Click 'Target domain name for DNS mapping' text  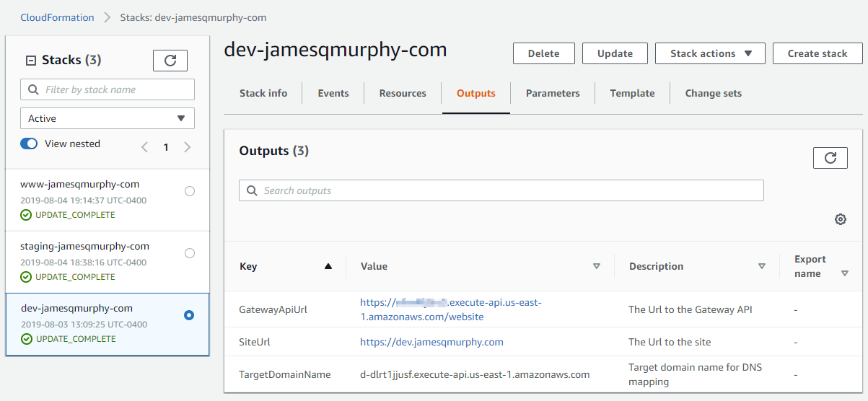pos(696,374)
